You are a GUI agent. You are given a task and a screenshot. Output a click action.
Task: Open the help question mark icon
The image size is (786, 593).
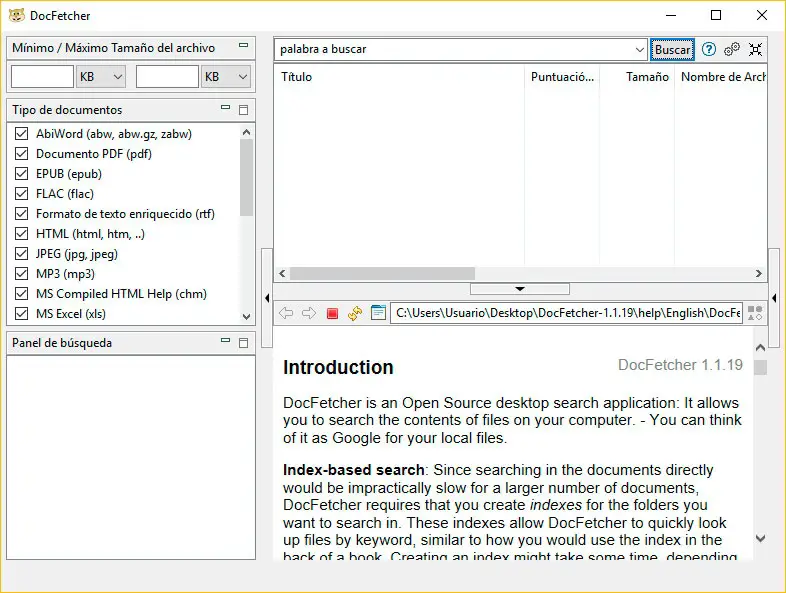[x=708, y=49]
